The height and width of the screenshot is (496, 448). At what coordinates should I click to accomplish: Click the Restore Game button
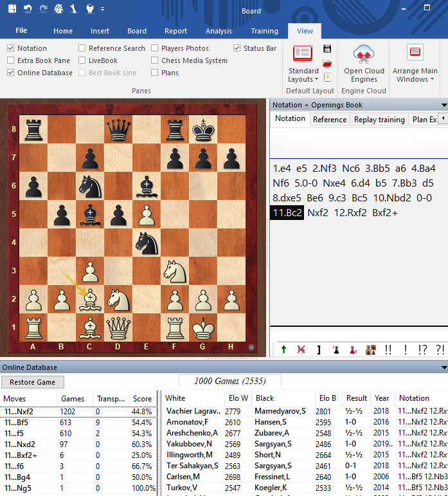(x=32, y=382)
